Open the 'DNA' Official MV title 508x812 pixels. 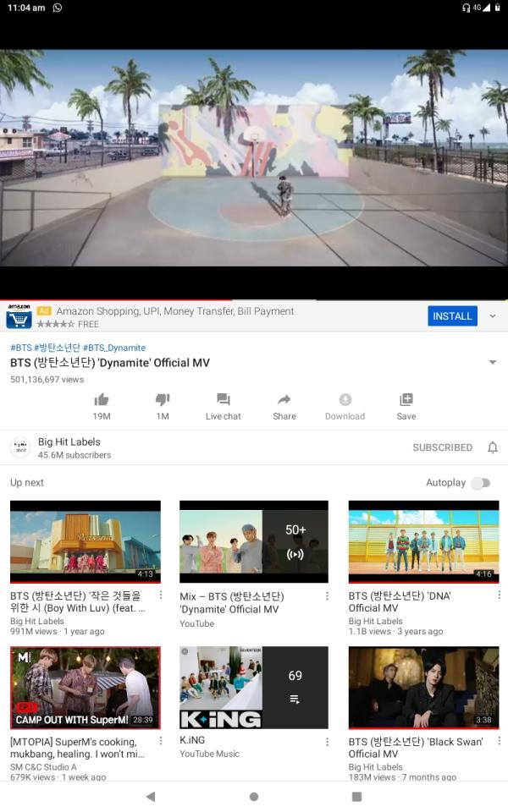pos(400,601)
